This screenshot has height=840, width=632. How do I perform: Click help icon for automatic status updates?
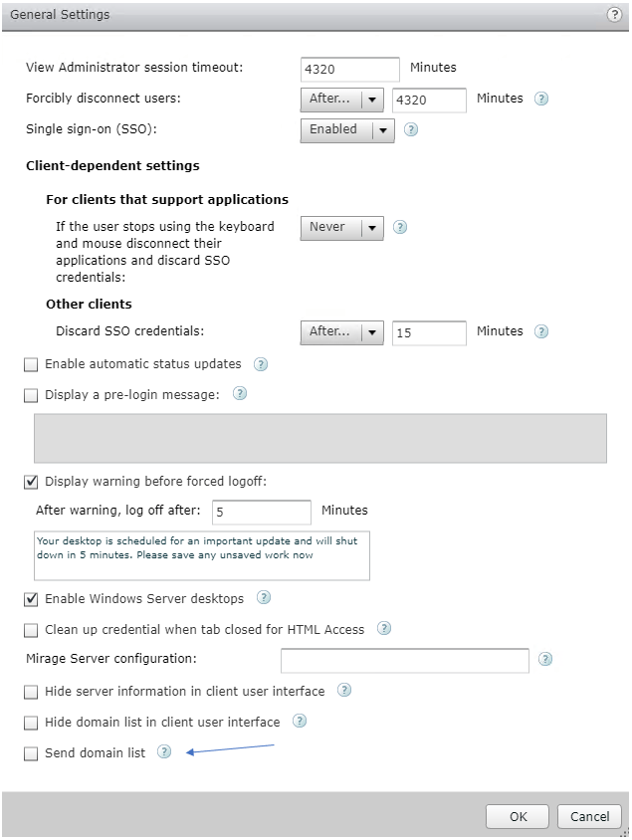click(x=261, y=364)
